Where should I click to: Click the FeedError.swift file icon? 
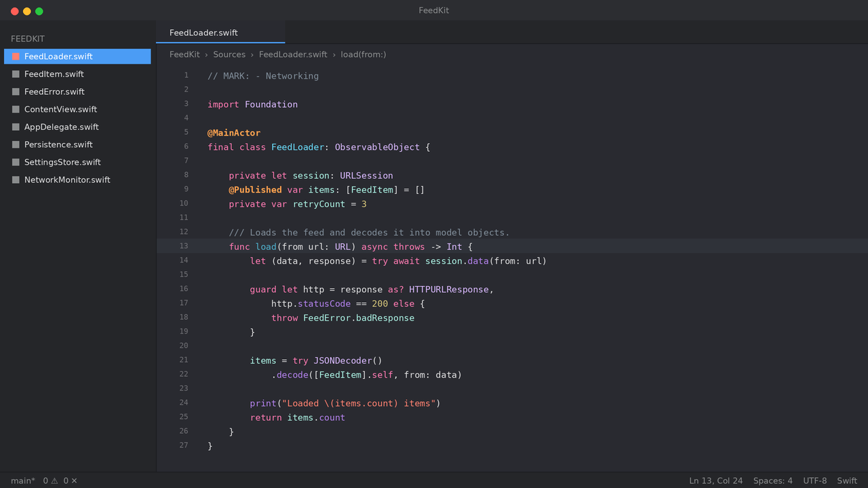click(16, 91)
